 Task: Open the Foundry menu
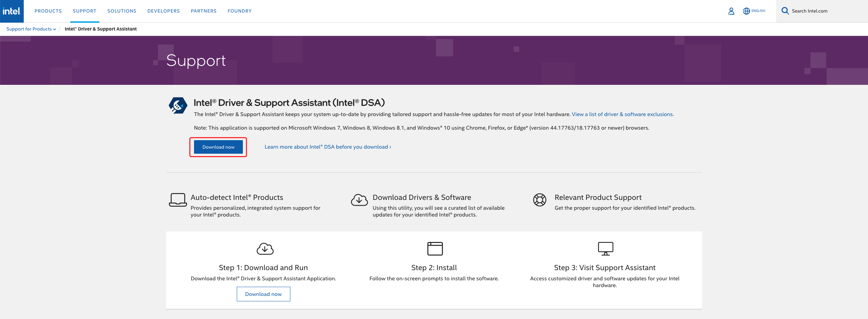(239, 11)
